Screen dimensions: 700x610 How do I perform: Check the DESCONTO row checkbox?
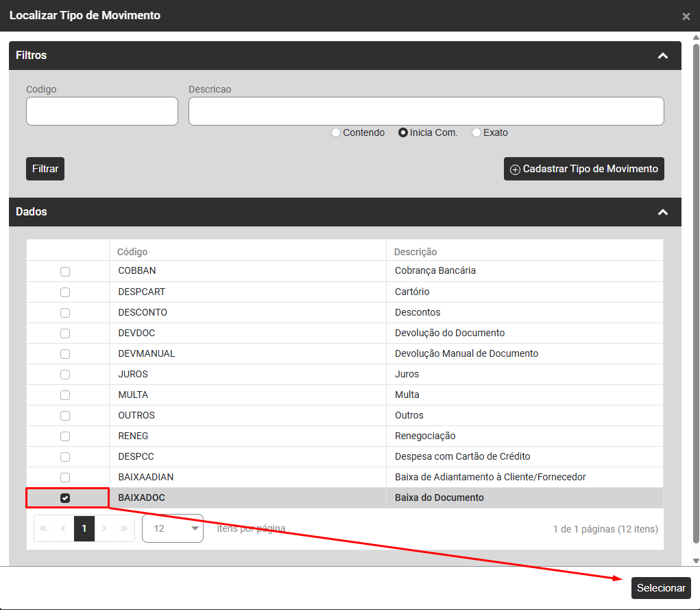pos(65,313)
